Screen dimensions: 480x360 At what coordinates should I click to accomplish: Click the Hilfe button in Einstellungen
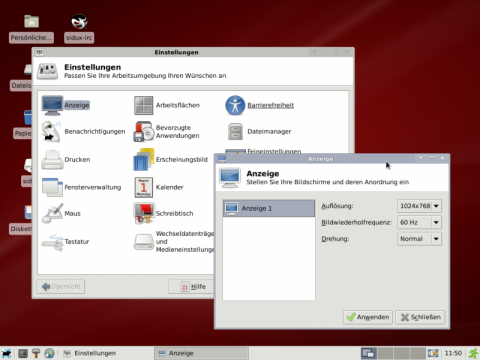pos(192,287)
